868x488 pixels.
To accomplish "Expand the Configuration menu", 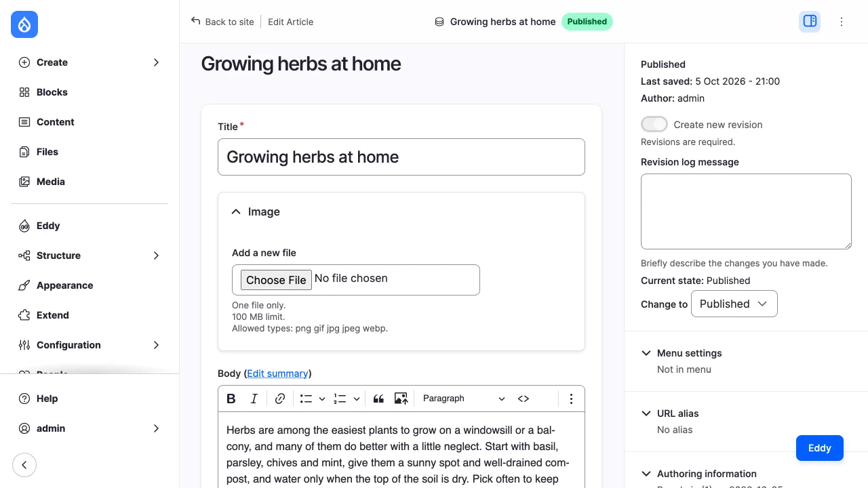I will [x=90, y=345].
